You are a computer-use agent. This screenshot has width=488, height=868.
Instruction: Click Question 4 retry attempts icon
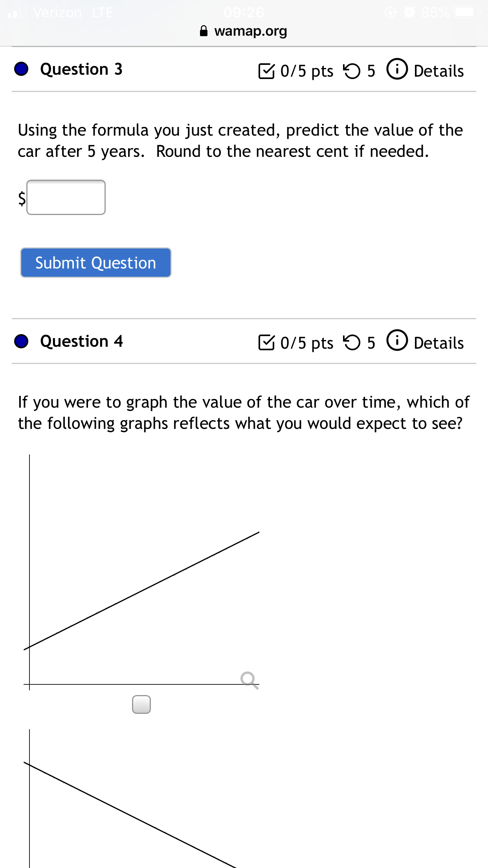tap(351, 342)
